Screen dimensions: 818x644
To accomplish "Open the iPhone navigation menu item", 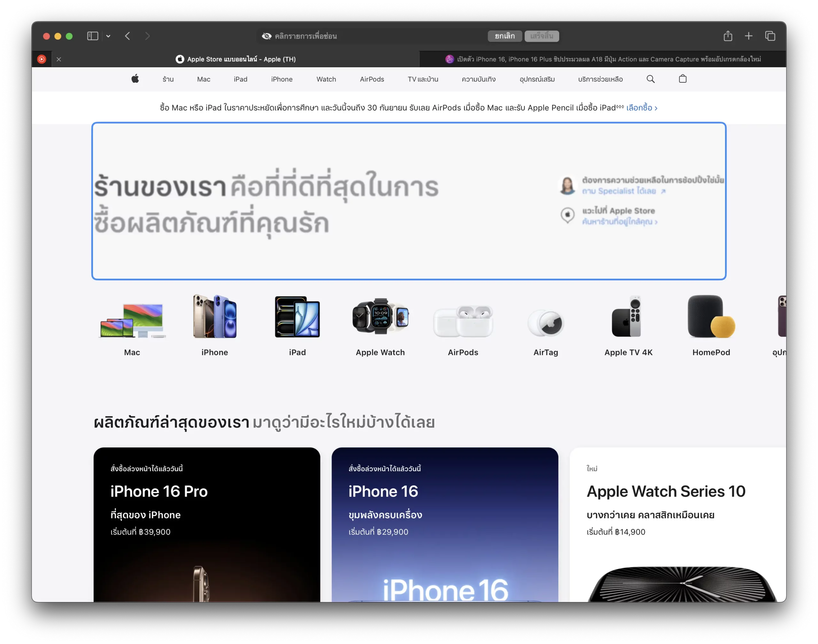I will click(282, 79).
